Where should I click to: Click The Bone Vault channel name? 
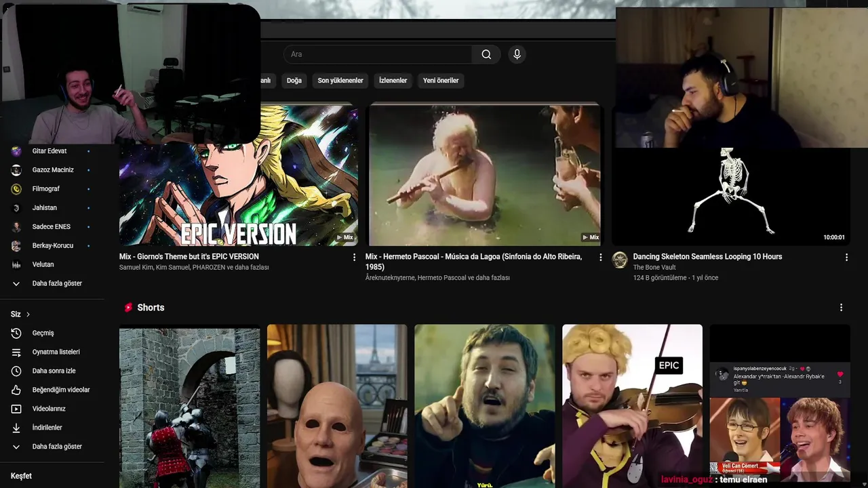(x=655, y=268)
